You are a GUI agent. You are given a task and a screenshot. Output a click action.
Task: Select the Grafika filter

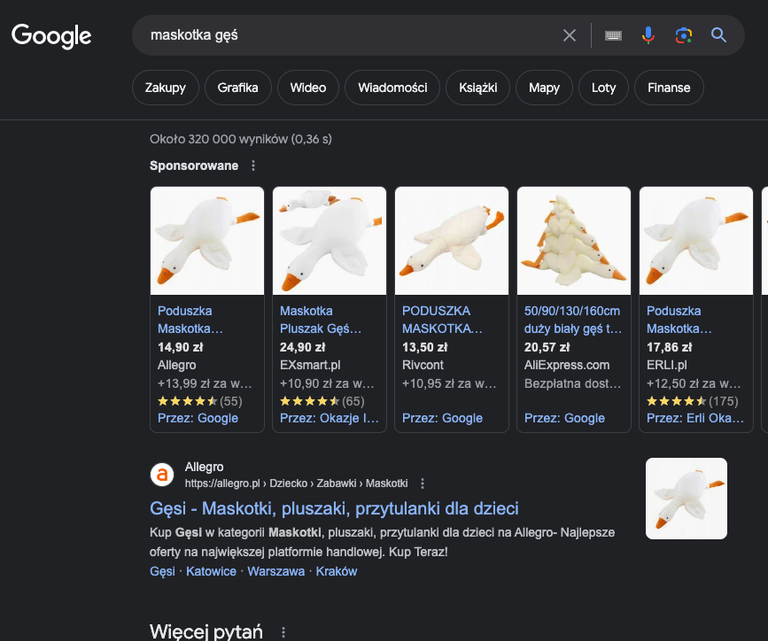point(238,88)
